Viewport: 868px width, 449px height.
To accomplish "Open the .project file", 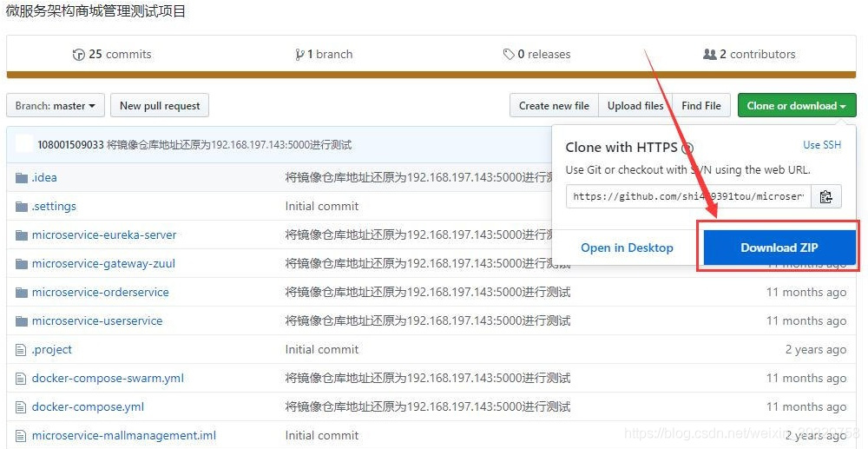I will [x=51, y=350].
